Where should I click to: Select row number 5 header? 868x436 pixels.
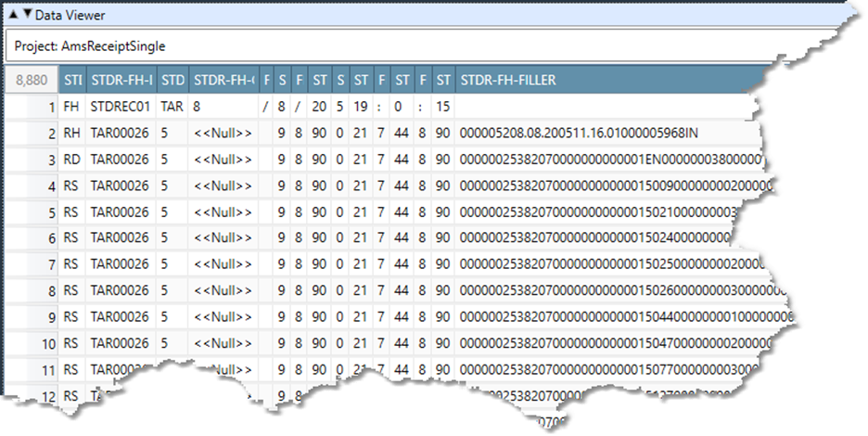coord(32,212)
